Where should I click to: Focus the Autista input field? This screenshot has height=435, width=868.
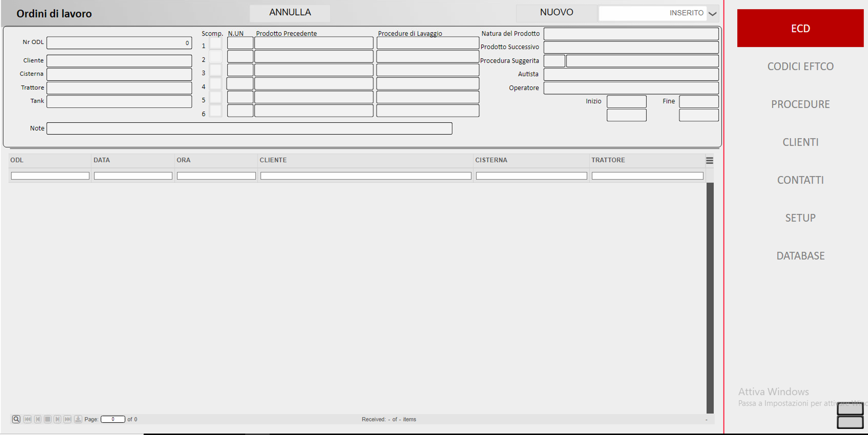point(631,74)
